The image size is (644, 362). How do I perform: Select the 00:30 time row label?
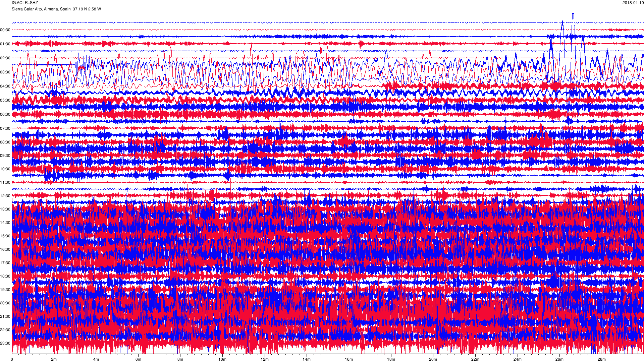pos(5,30)
